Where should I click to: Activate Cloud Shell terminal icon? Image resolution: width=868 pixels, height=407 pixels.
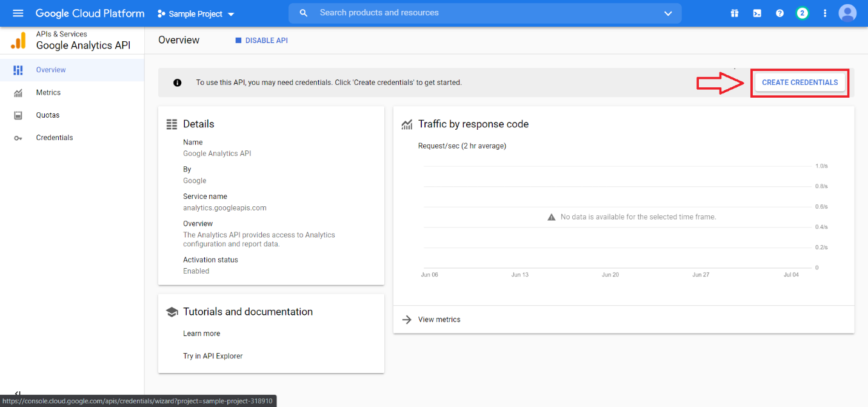click(757, 13)
